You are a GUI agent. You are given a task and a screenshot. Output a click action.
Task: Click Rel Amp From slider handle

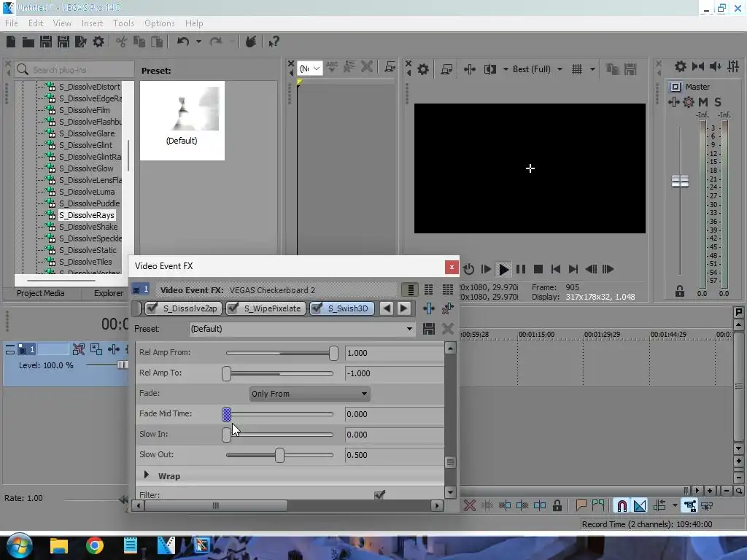click(x=333, y=354)
